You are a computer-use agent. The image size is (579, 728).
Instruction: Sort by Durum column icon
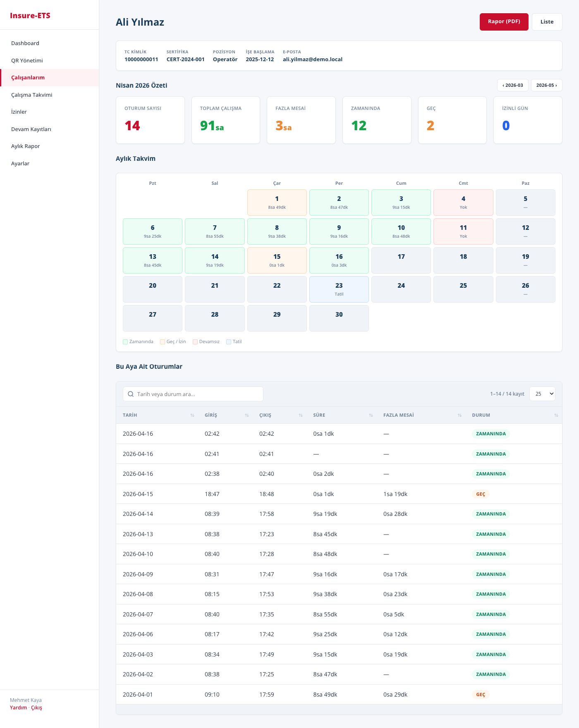pos(556,415)
